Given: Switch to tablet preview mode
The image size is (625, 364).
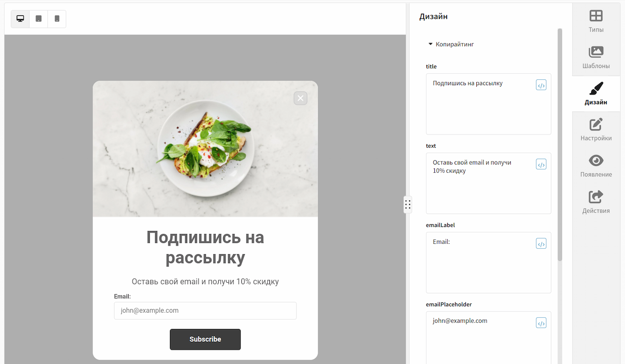Looking at the screenshot, I should [x=38, y=19].
